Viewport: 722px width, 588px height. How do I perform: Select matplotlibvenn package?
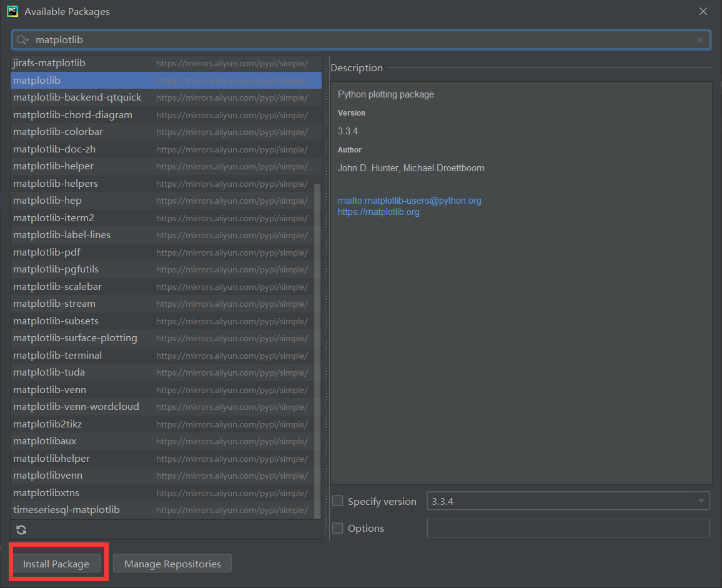pos(162,476)
